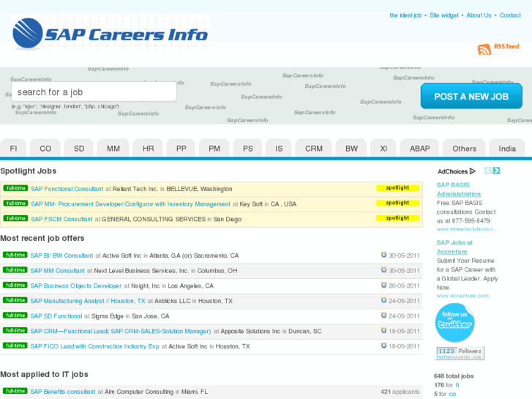
Task: Click clock icon beside SAP BI/BW Consultant date
Action: tap(383, 256)
